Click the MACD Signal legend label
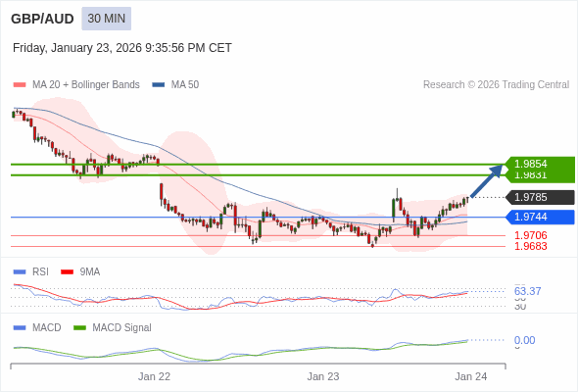Viewport: 578px width, 392px height. 121,328
